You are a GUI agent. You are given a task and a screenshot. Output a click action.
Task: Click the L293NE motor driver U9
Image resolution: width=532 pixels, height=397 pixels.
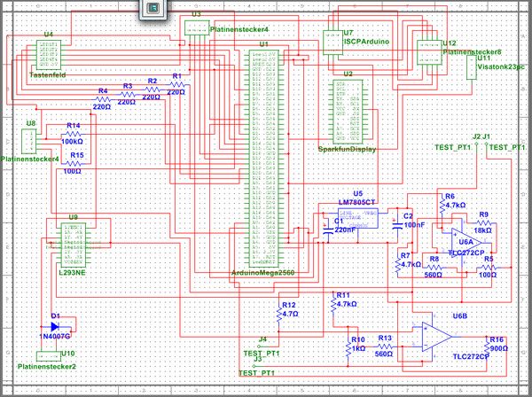click(x=73, y=241)
